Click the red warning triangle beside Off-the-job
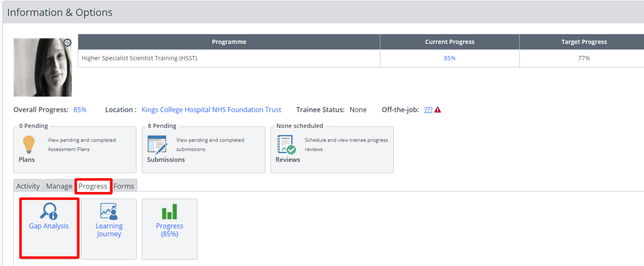The width and height of the screenshot is (644, 266). tap(438, 110)
